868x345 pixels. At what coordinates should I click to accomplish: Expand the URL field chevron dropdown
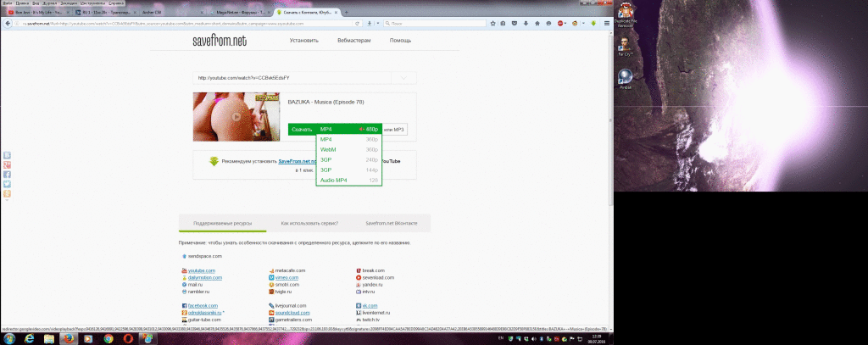[403, 78]
